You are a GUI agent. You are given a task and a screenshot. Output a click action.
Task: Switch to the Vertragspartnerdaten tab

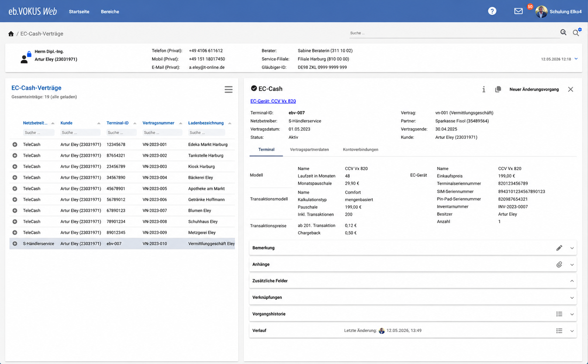pos(309,149)
